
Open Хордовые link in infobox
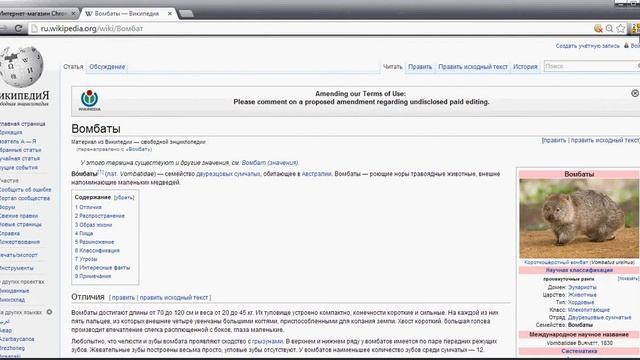click(581, 302)
